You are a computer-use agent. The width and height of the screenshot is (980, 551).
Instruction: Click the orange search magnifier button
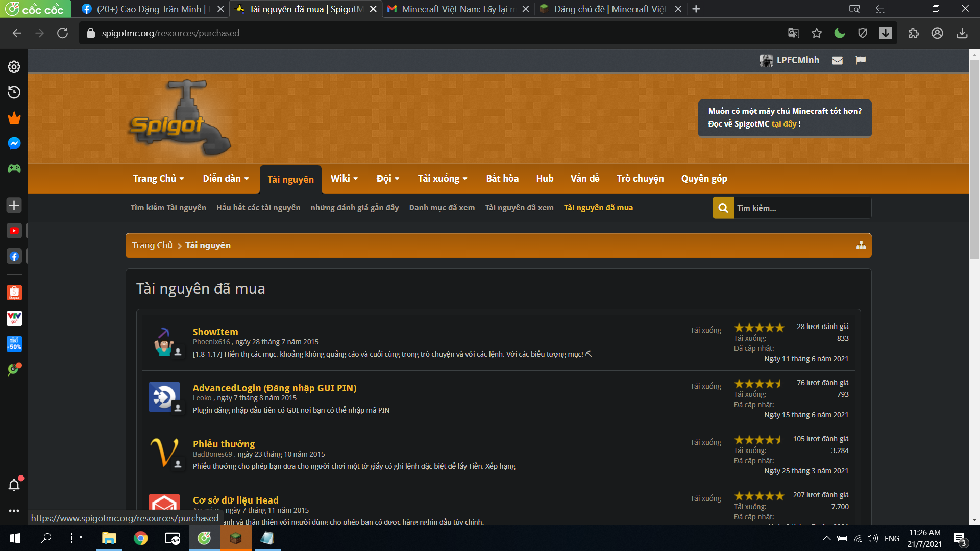pyautogui.click(x=723, y=208)
